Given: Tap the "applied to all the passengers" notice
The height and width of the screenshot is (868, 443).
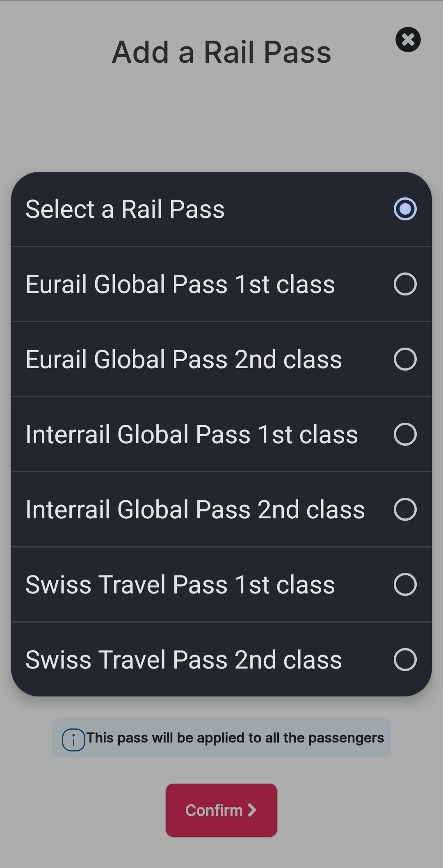Looking at the screenshot, I should 235,738.
